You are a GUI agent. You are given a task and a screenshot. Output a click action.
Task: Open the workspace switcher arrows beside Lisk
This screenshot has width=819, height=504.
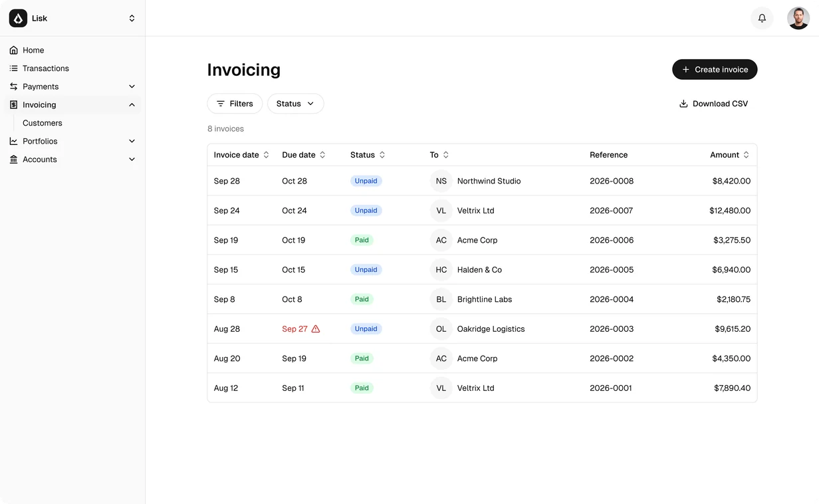[132, 18]
